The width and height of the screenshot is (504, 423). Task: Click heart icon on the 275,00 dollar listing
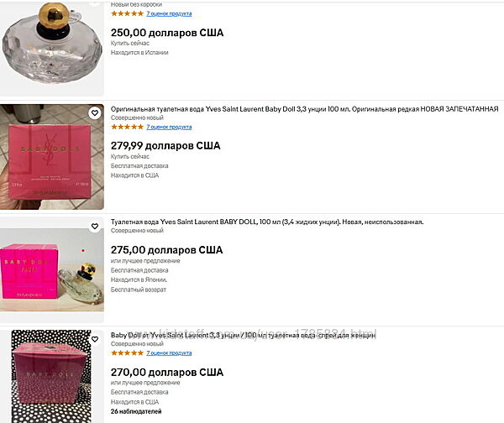click(95, 226)
